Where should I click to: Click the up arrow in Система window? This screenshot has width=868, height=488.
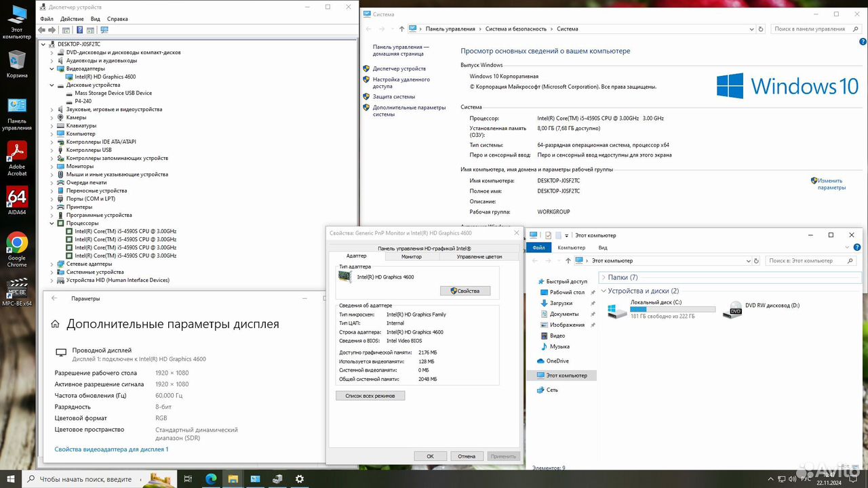point(402,29)
